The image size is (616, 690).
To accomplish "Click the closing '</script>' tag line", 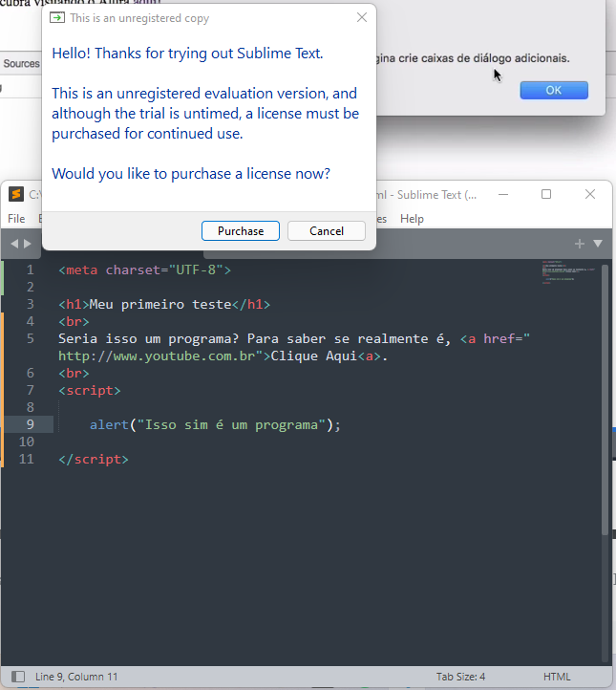I will [94, 459].
